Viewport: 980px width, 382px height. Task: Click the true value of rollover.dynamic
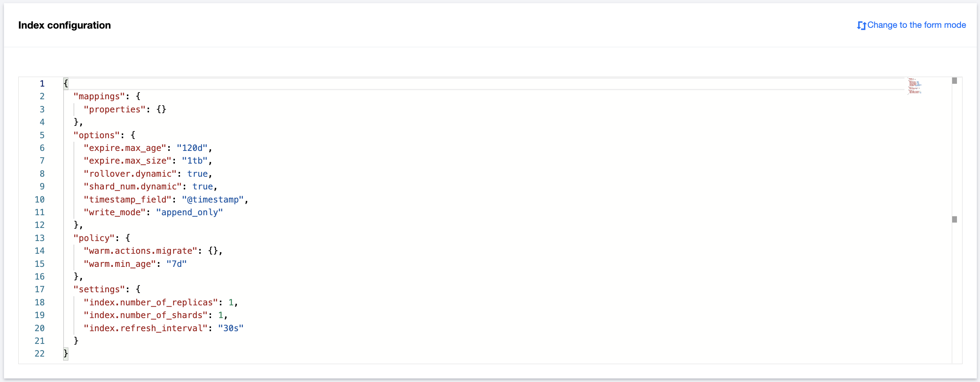coord(198,174)
